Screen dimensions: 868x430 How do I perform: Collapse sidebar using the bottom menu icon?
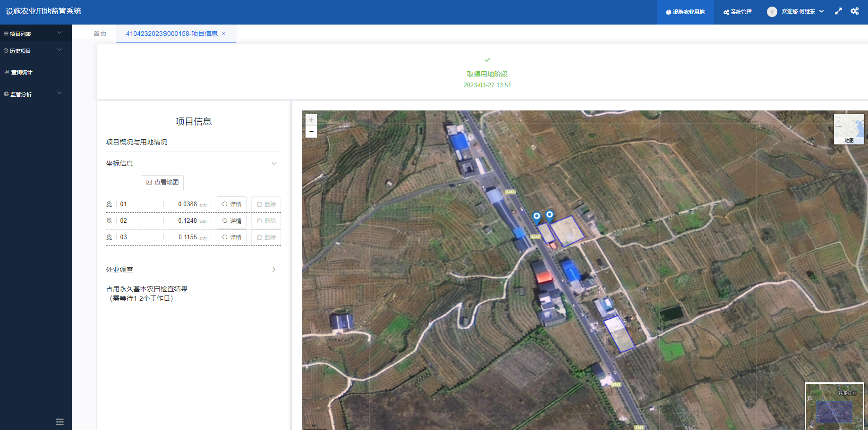60,422
